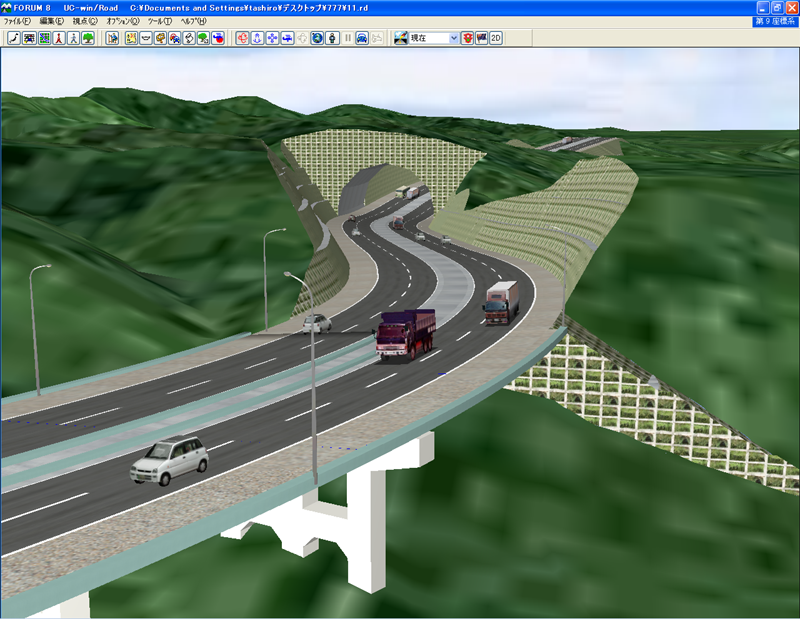Click the paint bucket texture icon
Screen dimensions: 800x619
tap(189, 38)
